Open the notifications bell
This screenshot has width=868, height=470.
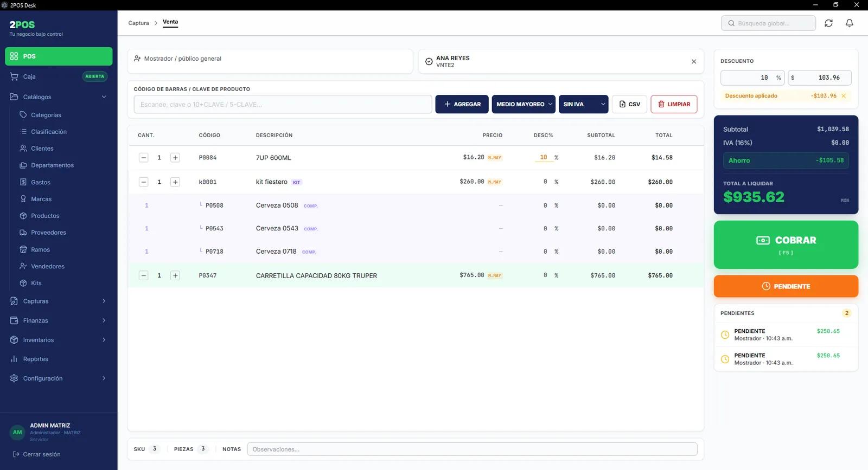point(850,23)
